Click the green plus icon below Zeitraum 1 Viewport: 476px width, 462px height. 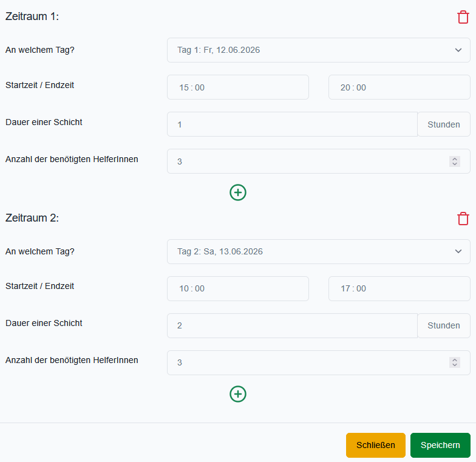pos(238,192)
